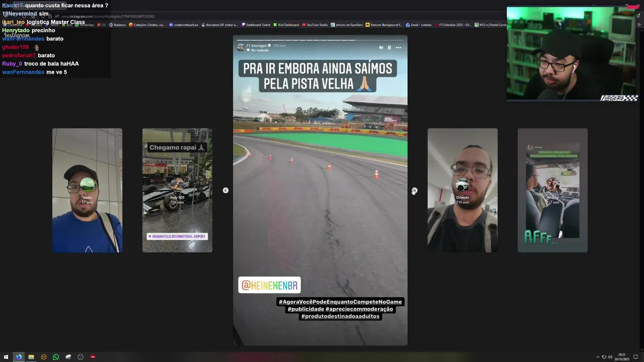Open the Kick Dashboard bookmark
The image size is (644, 362).
pos(286,25)
